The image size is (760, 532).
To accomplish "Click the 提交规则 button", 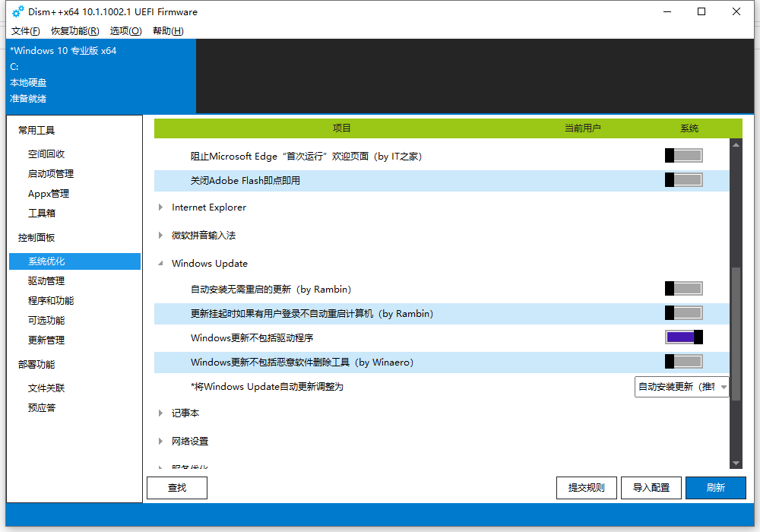I will pos(587,487).
